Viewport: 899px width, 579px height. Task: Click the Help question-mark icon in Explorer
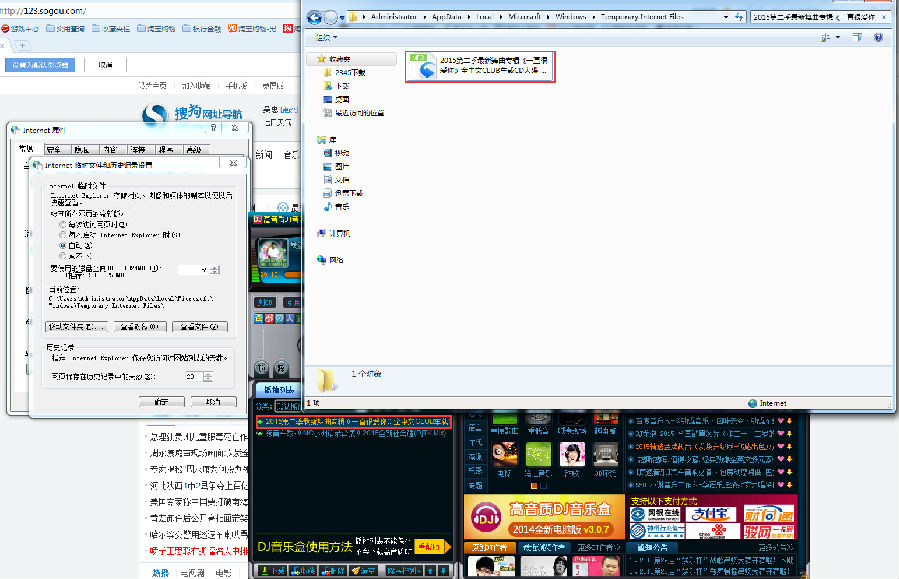pyautogui.click(x=879, y=37)
